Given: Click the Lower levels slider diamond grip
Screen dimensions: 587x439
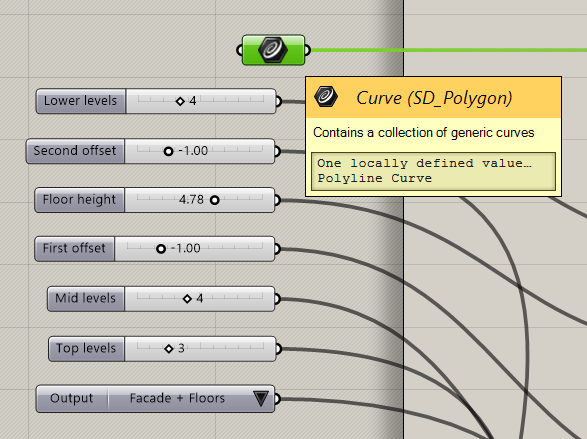Looking at the screenshot, I should click(x=180, y=101).
